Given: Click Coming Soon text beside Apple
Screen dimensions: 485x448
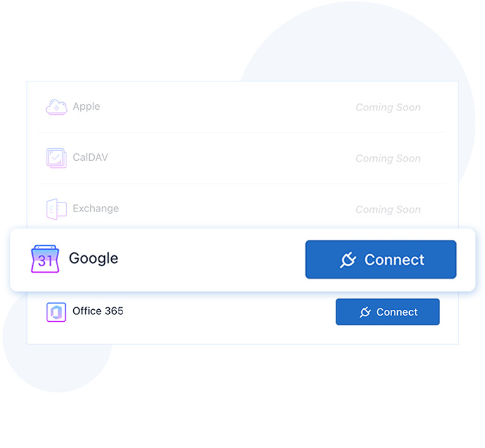Looking at the screenshot, I should point(388,107).
